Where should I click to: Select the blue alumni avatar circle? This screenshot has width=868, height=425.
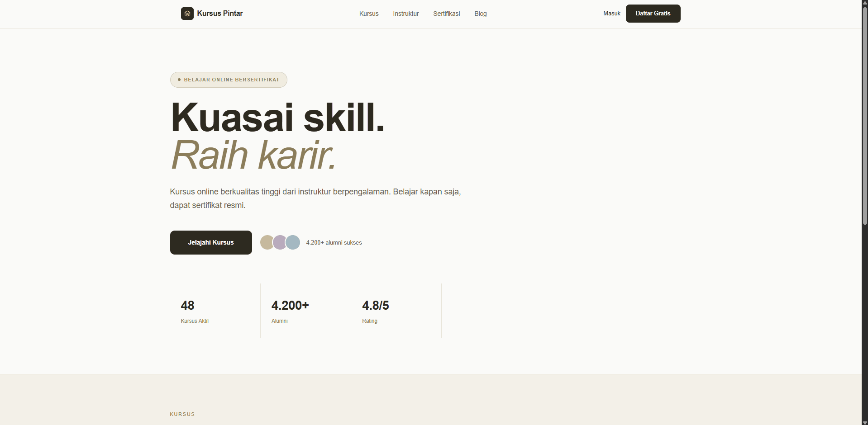click(x=292, y=242)
